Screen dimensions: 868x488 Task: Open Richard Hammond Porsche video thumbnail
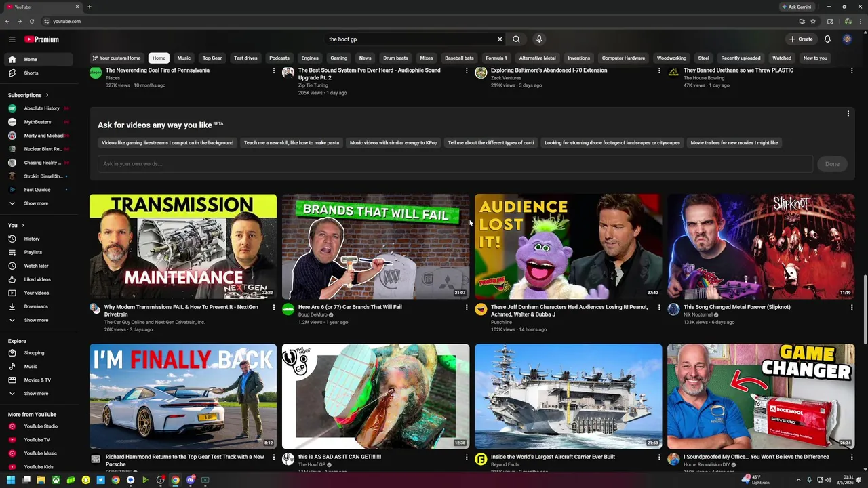pos(183,396)
